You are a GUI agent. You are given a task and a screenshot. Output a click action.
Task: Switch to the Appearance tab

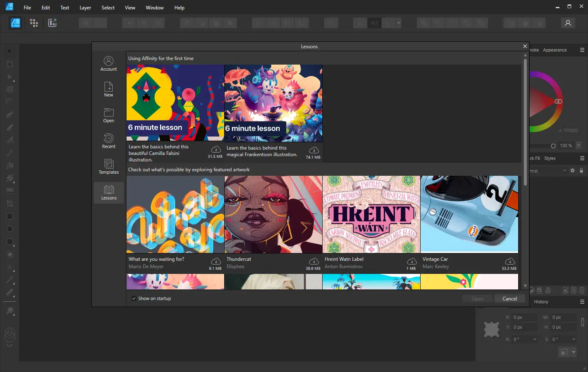click(555, 50)
